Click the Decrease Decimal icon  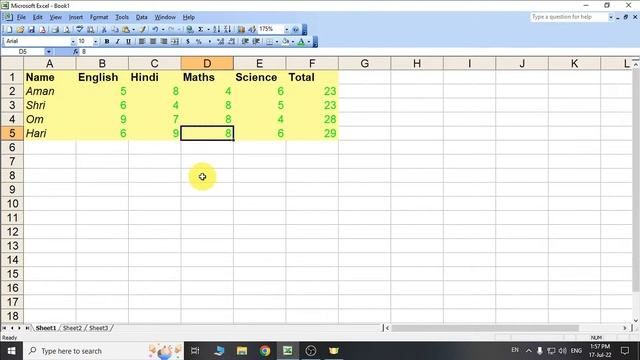pyautogui.click(x=231, y=41)
